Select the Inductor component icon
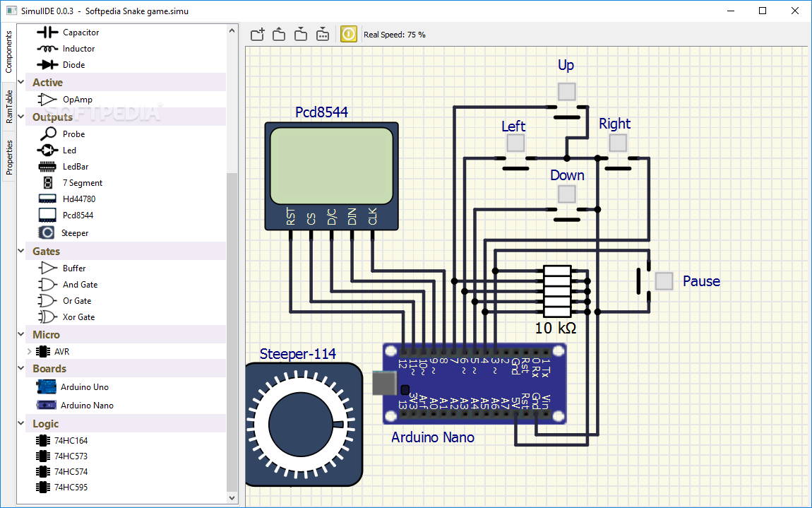The width and height of the screenshot is (812, 508). point(47,49)
